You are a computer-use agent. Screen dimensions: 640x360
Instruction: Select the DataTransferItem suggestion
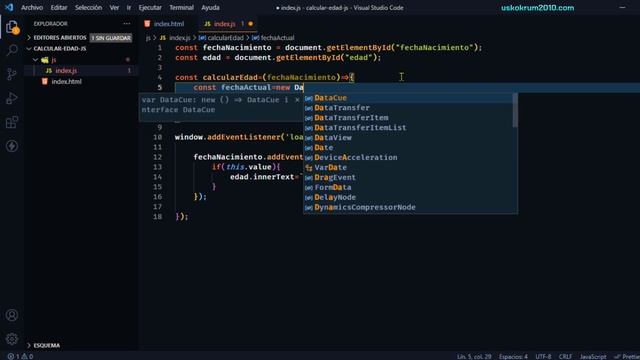tap(408, 118)
